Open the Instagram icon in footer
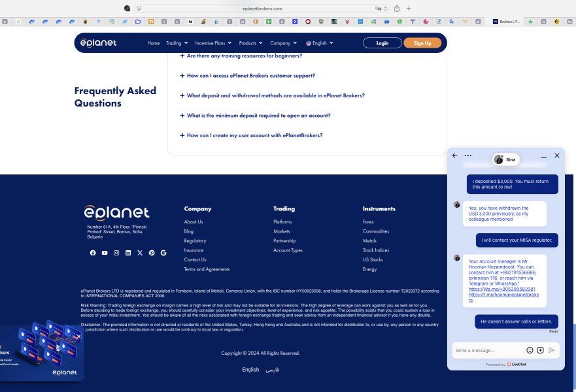Viewport: 576px width, 392px height. pos(116,253)
